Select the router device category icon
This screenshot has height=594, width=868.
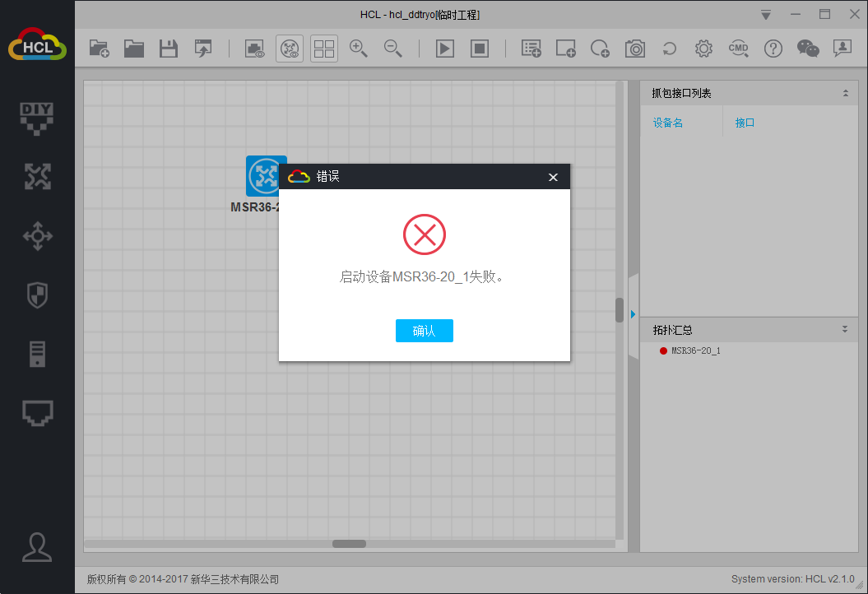pyautogui.click(x=37, y=176)
